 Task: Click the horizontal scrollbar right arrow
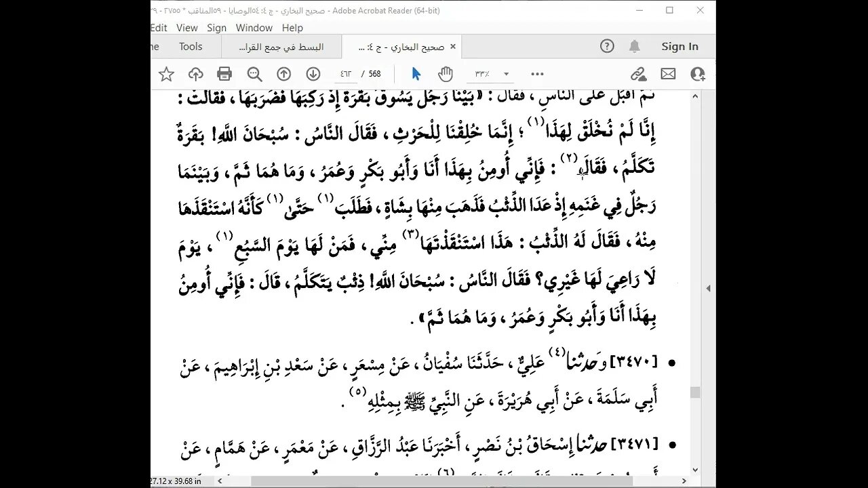(x=684, y=481)
